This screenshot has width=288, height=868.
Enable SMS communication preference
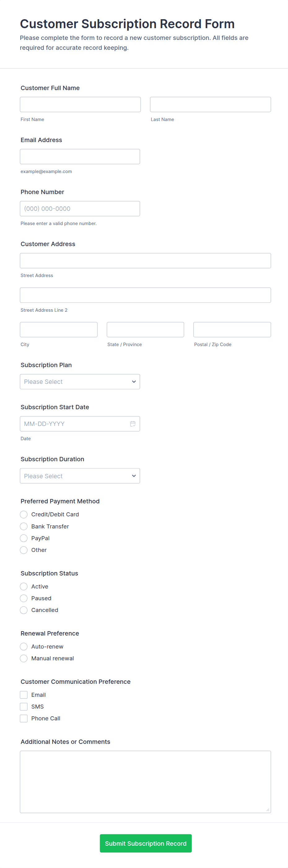click(x=24, y=706)
